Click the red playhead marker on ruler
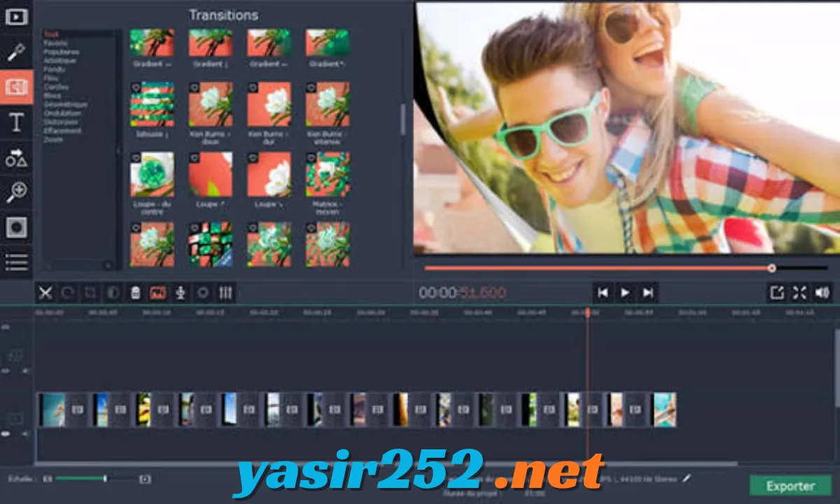Screen dimensions: 840x504 (x=587, y=312)
